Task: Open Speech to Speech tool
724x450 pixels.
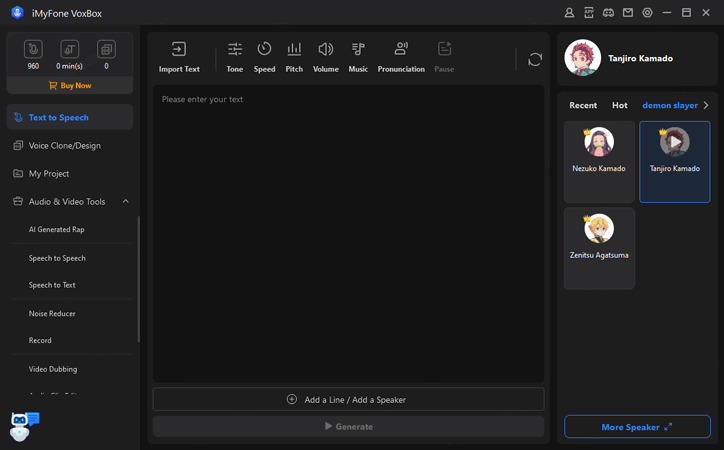Action: click(x=57, y=258)
